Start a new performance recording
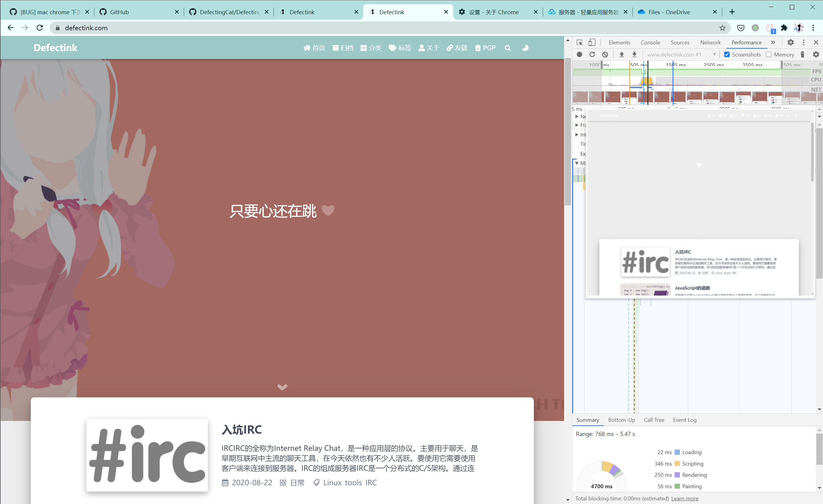This screenshot has width=823, height=504. pyautogui.click(x=579, y=54)
